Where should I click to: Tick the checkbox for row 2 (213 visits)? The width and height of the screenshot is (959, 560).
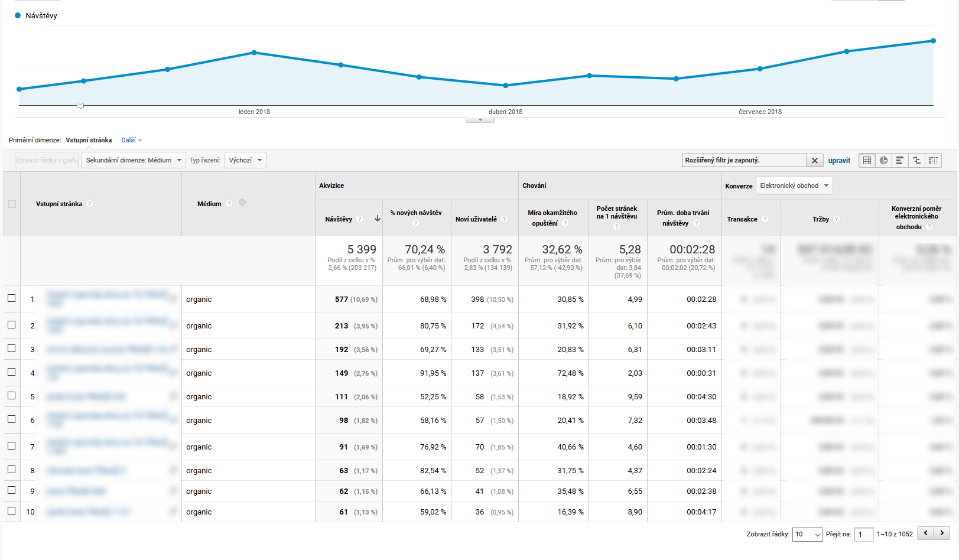coord(11,325)
